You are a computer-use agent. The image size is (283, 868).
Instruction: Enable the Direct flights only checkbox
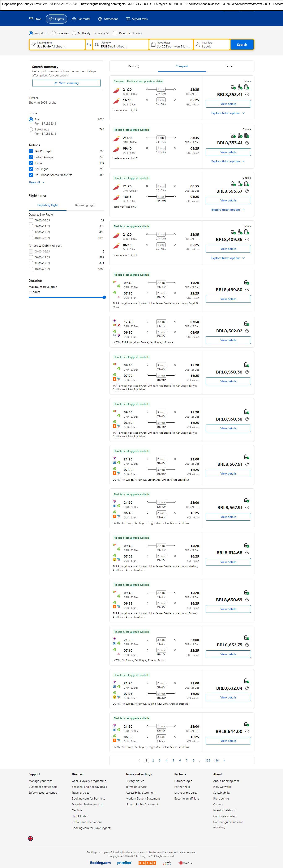tap(115, 33)
